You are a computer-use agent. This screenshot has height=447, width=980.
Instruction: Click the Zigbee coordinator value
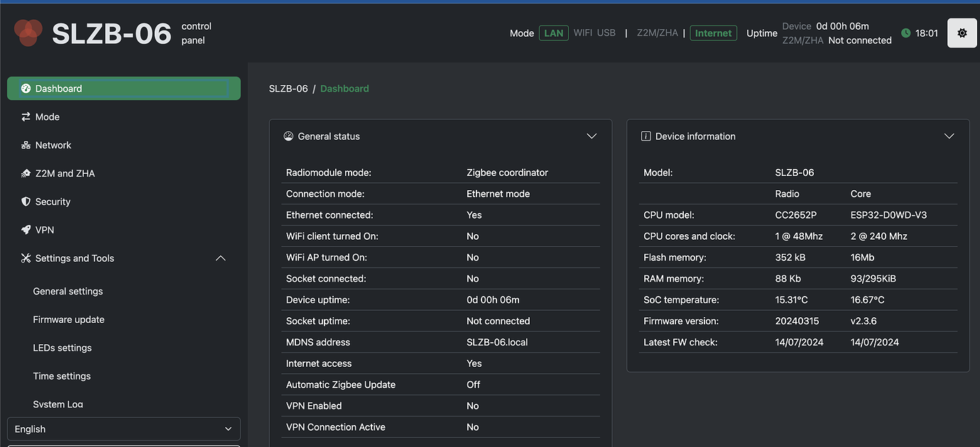click(507, 172)
